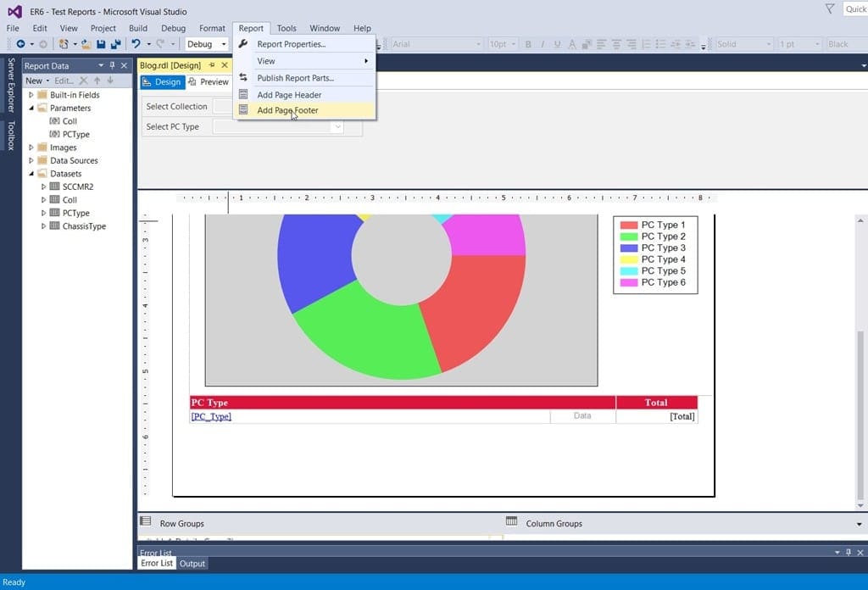Align text right using toolbar icon

click(631, 44)
